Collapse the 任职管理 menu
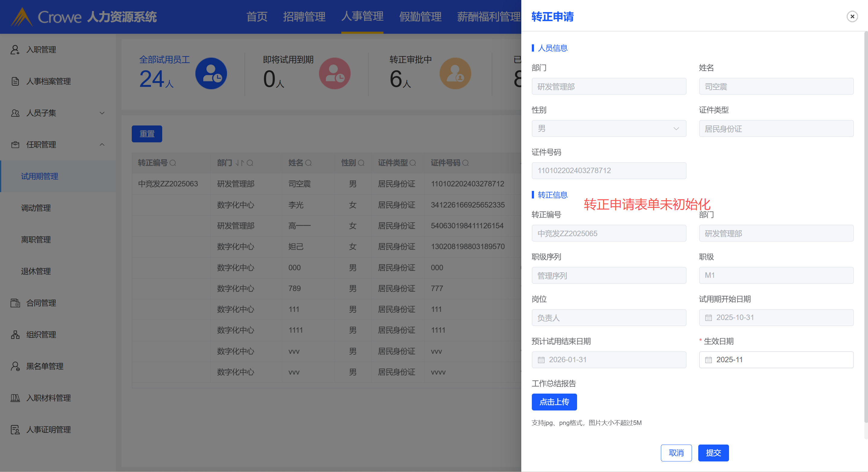868x472 pixels. (102, 145)
